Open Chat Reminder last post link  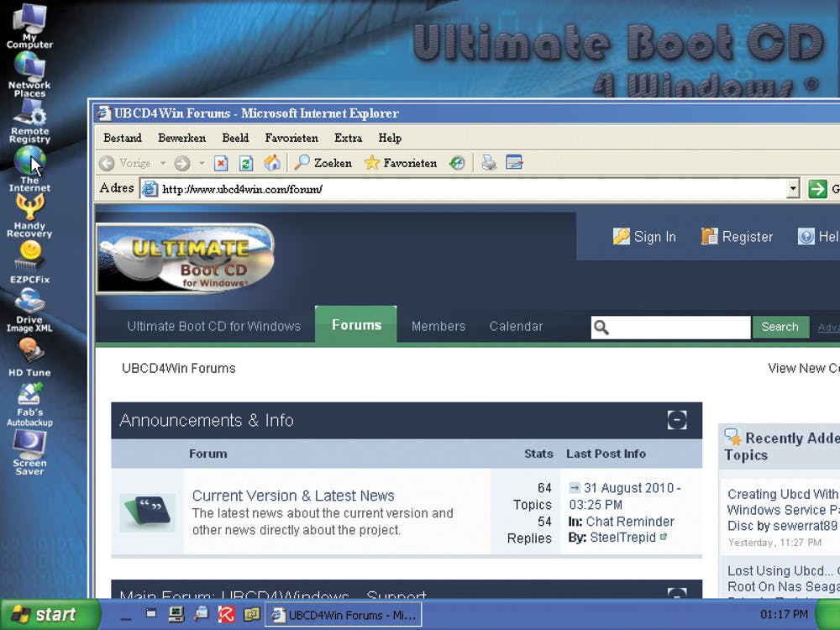pos(630,522)
